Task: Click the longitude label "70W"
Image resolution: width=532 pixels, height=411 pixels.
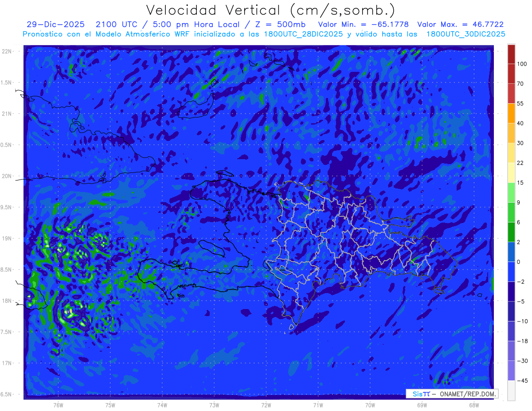Action: [370, 405]
